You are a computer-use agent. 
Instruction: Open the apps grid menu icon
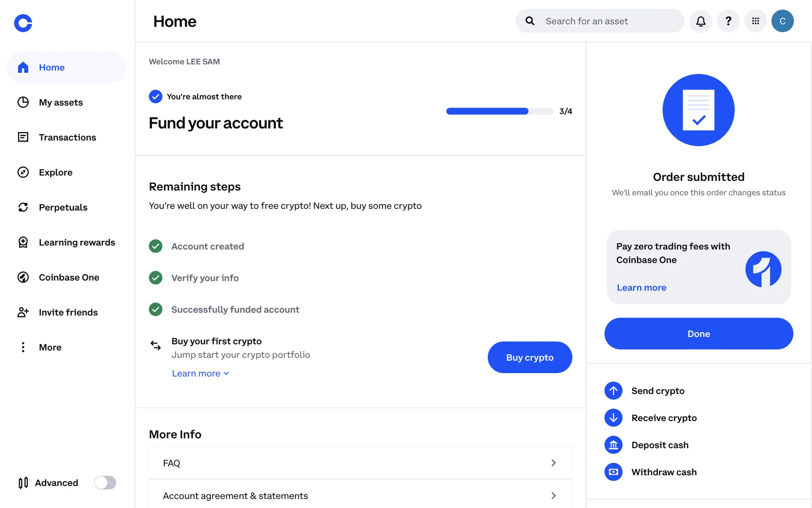coord(755,21)
